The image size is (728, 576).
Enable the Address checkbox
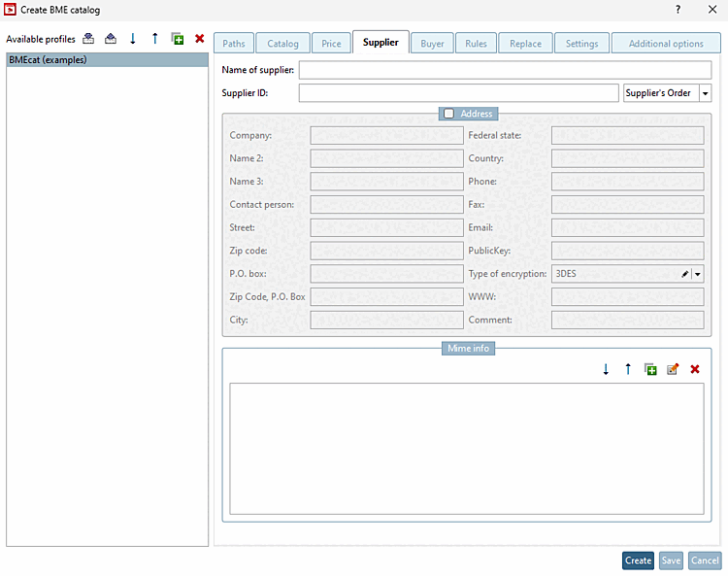(449, 114)
